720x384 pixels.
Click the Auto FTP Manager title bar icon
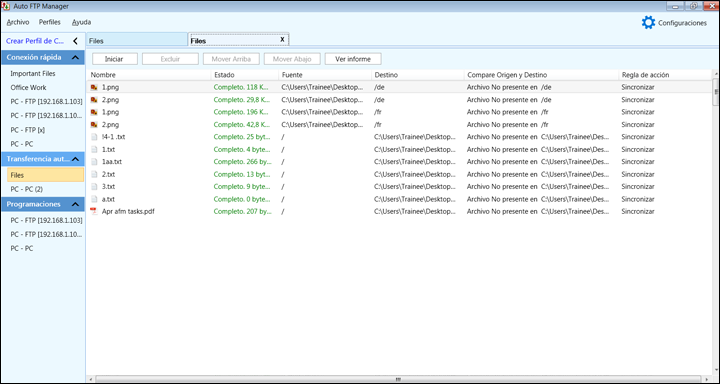click(6, 6)
